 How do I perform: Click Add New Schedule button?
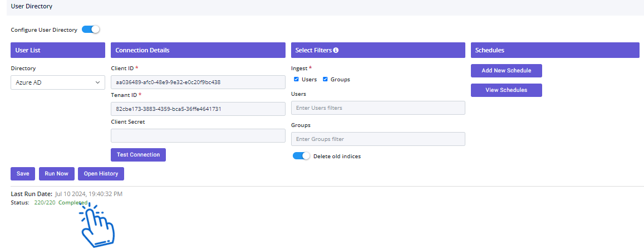pos(507,71)
